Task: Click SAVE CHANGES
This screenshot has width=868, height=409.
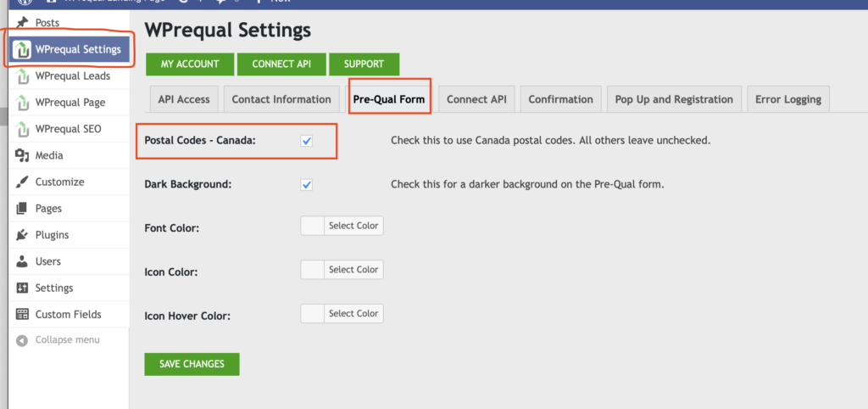Action: 192,364
